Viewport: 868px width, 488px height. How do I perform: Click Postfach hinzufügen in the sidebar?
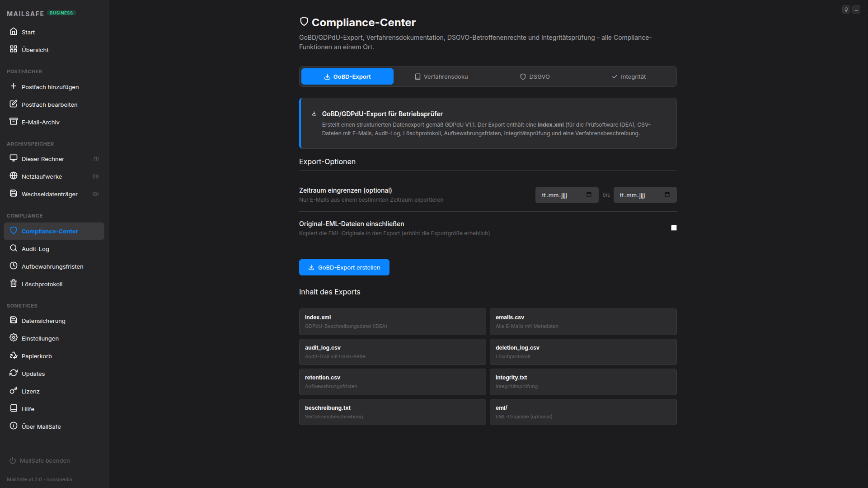50,87
